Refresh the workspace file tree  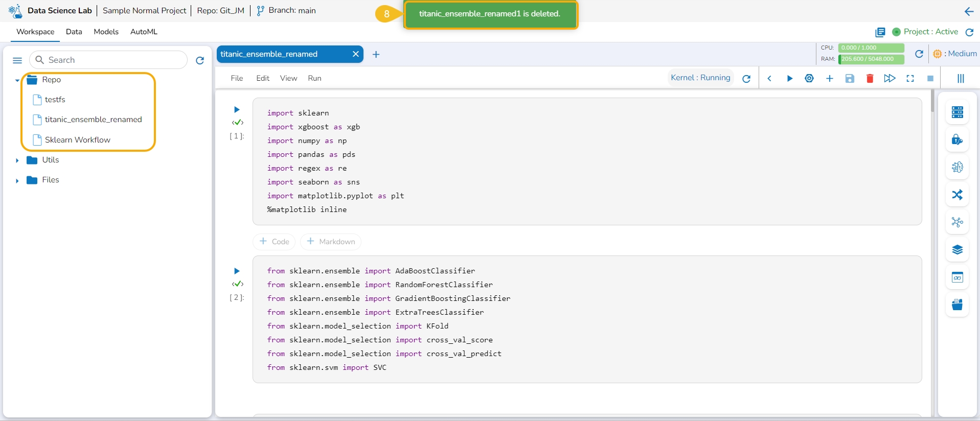click(200, 60)
